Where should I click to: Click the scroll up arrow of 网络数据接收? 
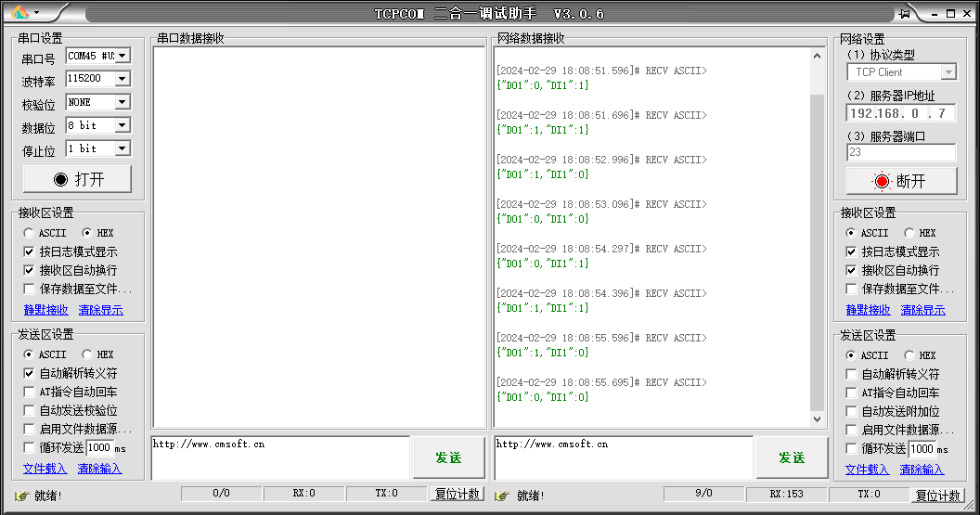[817, 56]
